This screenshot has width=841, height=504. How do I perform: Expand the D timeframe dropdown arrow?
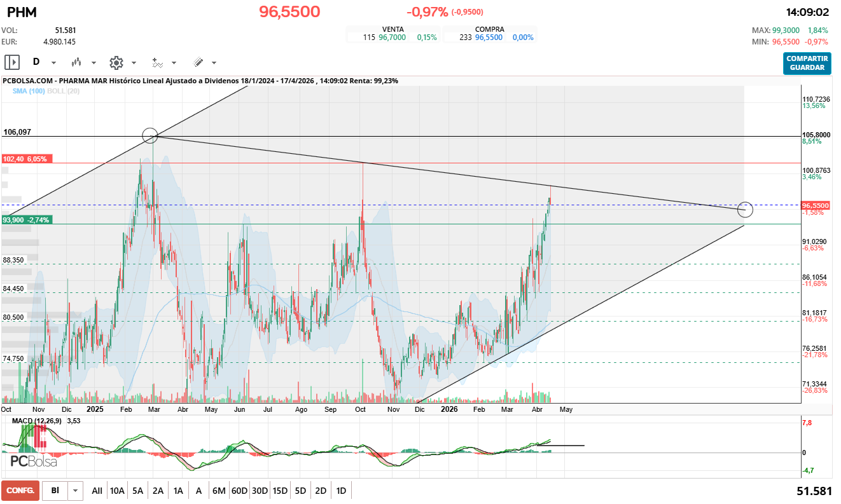coord(53,62)
